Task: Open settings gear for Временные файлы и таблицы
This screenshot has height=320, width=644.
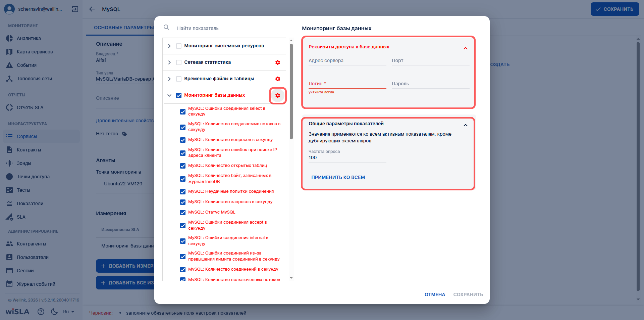Action: 278,79
